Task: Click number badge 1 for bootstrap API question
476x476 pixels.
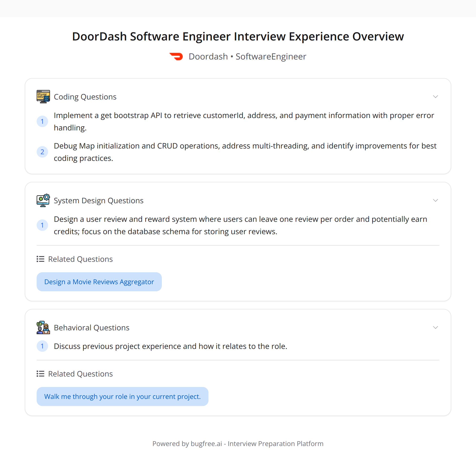Action: (42, 121)
